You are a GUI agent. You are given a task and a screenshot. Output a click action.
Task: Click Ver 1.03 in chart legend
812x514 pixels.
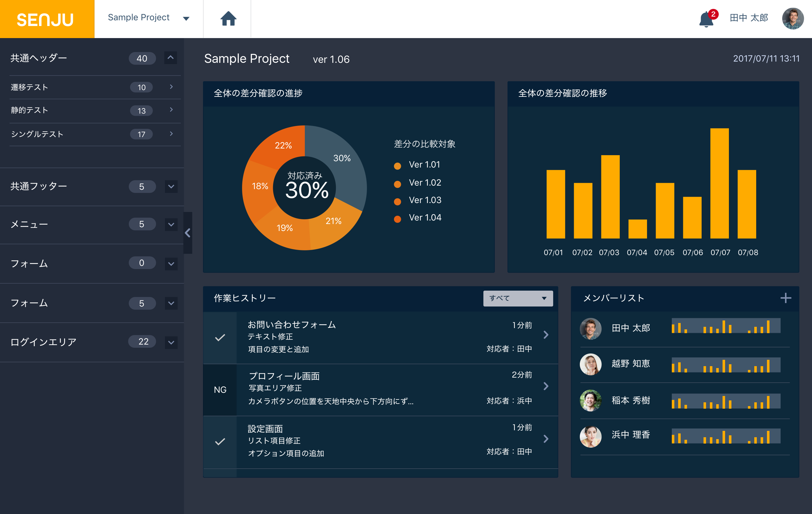424,200
